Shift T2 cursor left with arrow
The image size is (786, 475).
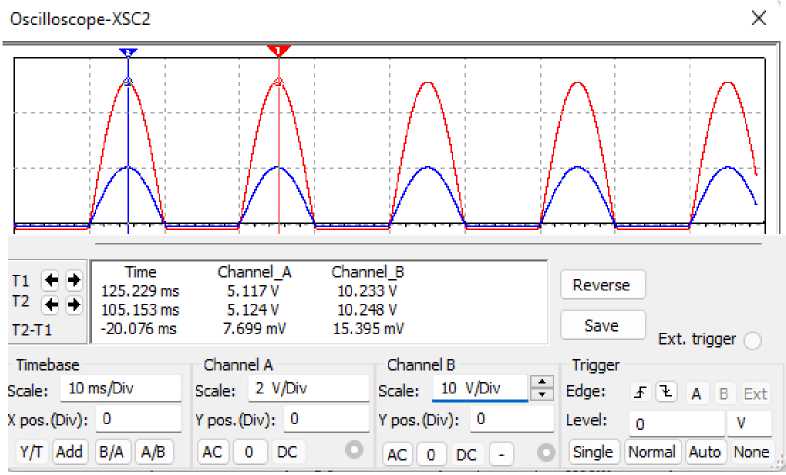coord(50,304)
